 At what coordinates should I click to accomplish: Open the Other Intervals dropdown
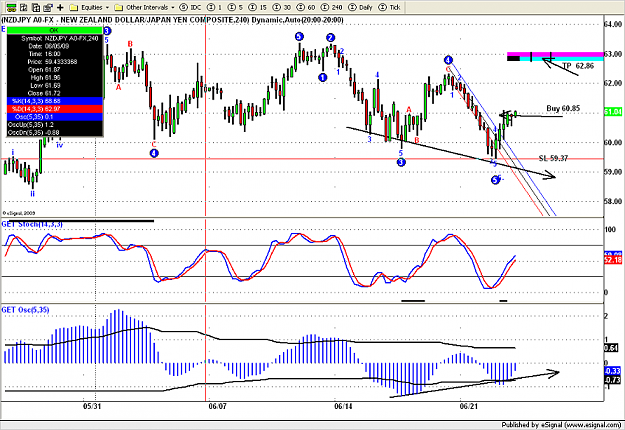[x=144, y=7]
